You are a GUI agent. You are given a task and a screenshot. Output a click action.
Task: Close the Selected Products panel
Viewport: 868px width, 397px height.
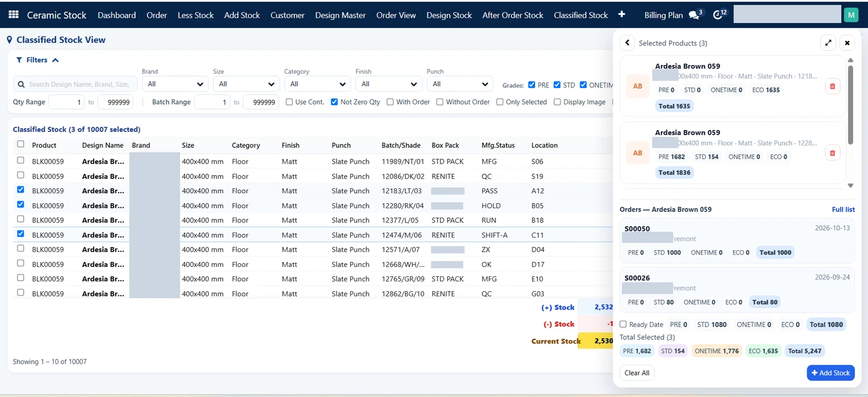(x=847, y=43)
